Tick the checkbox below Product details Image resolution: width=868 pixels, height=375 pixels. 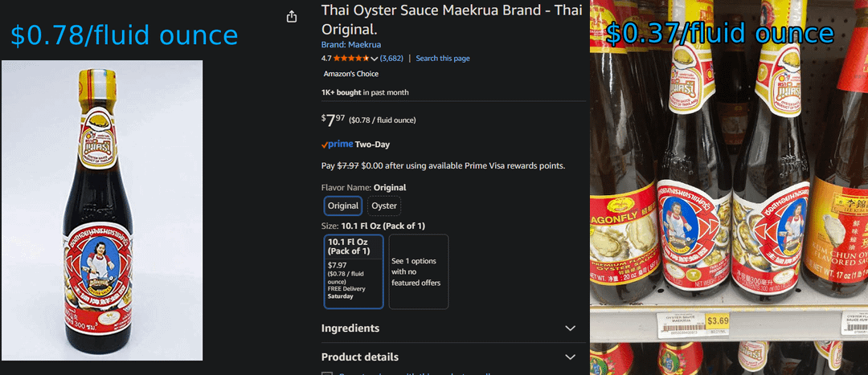[326, 373]
